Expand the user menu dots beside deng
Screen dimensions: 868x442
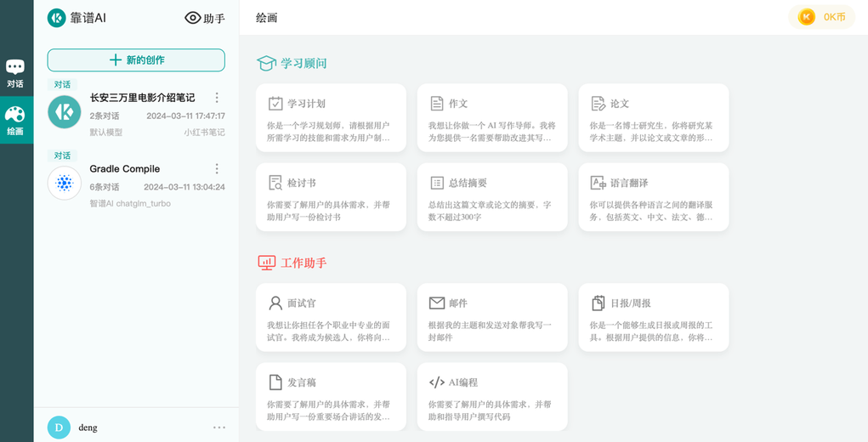pyautogui.click(x=219, y=428)
